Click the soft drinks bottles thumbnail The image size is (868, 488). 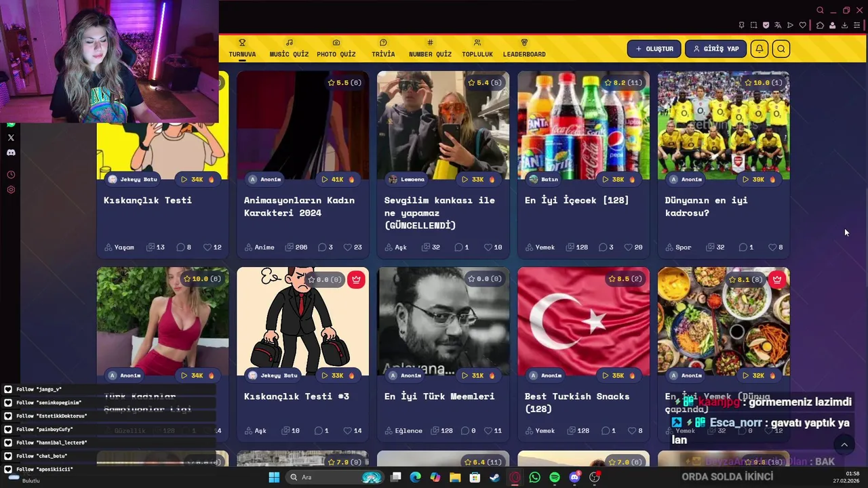tap(583, 125)
